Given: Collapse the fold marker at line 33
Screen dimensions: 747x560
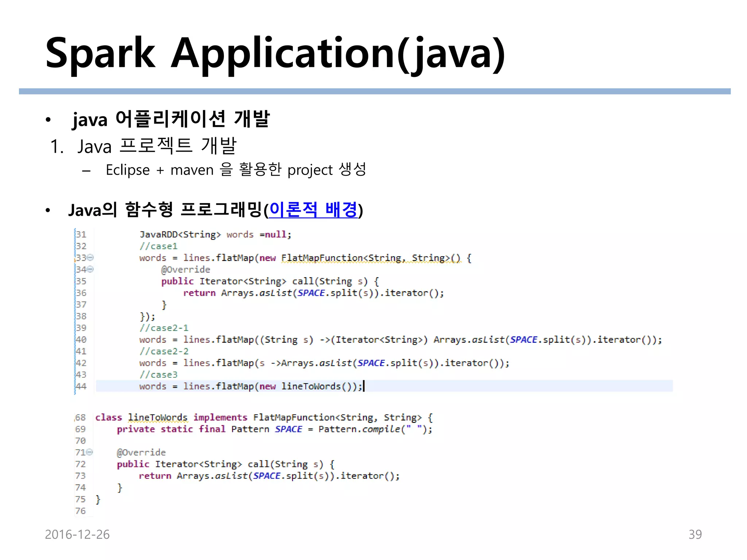Looking at the screenshot, I should (90, 258).
